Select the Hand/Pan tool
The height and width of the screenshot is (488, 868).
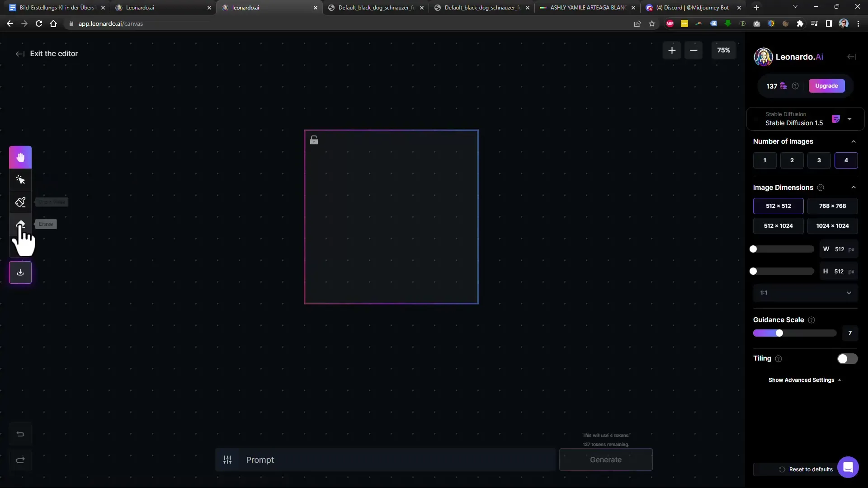20,157
